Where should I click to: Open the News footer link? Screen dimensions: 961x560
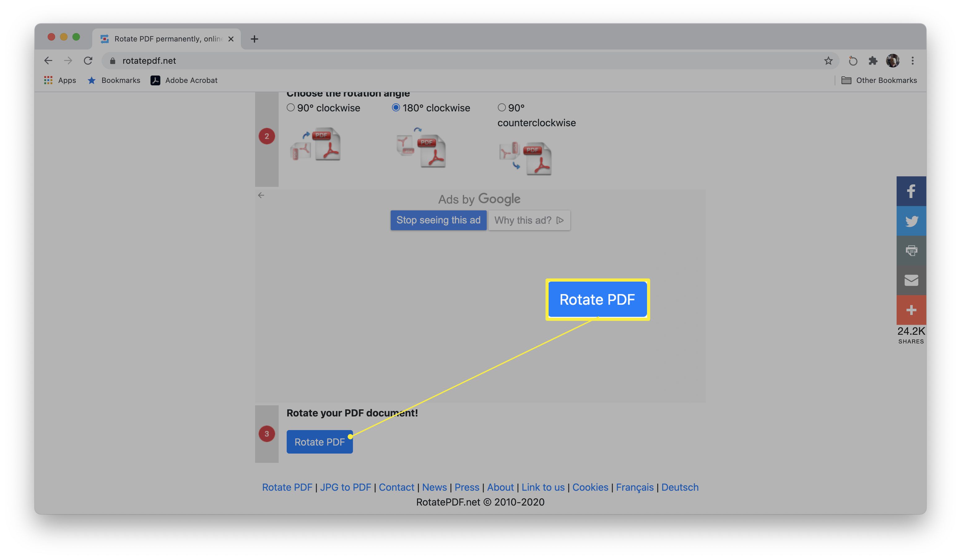pyautogui.click(x=434, y=487)
